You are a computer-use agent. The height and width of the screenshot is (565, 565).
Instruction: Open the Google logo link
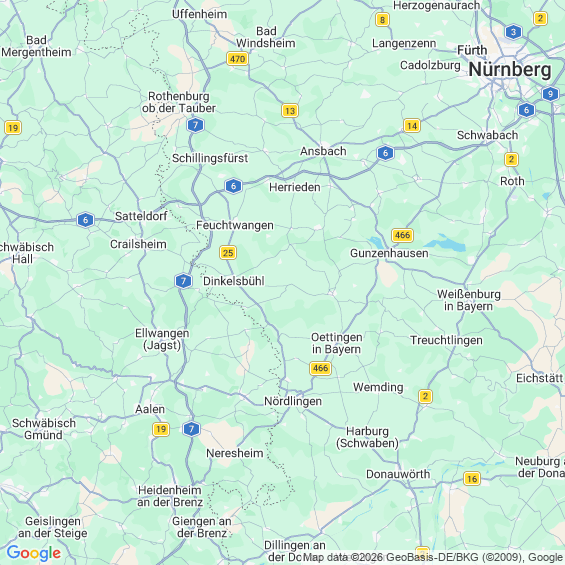pyautogui.click(x=34, y=553)
